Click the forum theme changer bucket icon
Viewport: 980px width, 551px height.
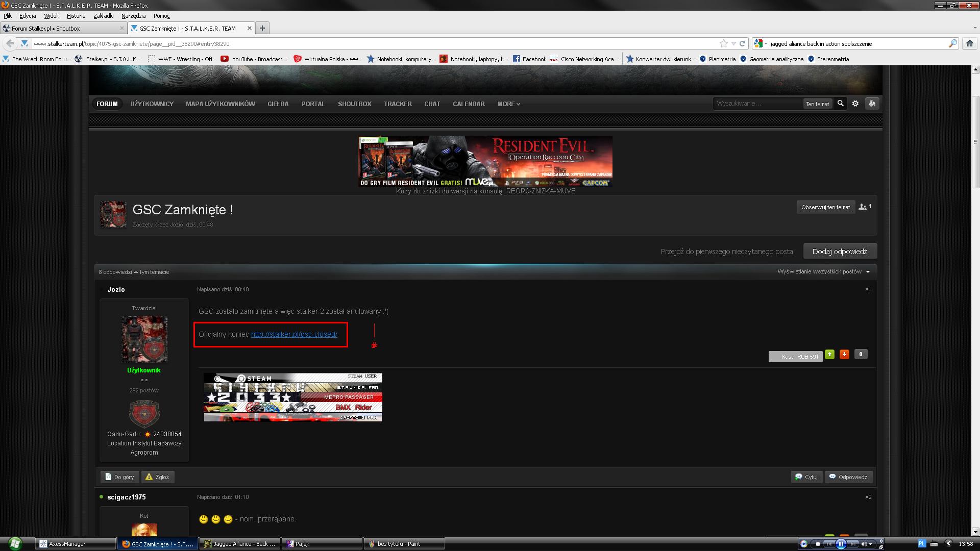tap(872, 104)
